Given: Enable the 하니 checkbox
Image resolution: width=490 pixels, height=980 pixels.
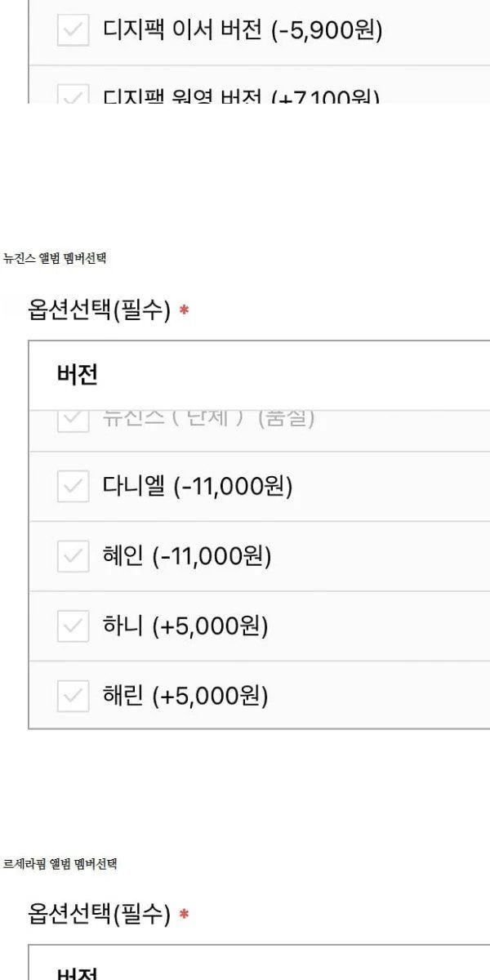Looking at the screenshot, I should [73, 626].
